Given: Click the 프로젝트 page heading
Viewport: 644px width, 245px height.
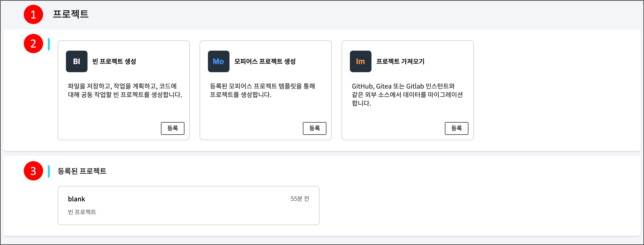Looking at the screenshot, I should [x=71, y=14].
